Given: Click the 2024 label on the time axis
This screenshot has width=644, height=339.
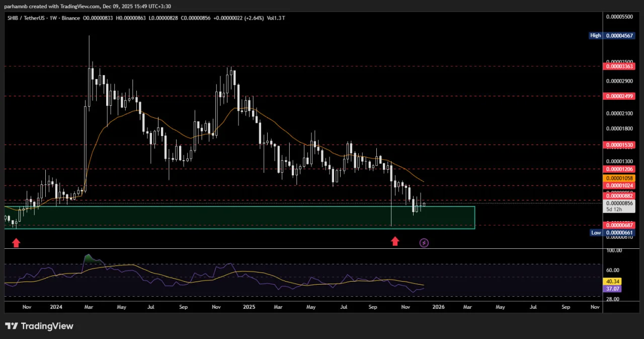Looking at the screenshot, I should coord(56,306).
